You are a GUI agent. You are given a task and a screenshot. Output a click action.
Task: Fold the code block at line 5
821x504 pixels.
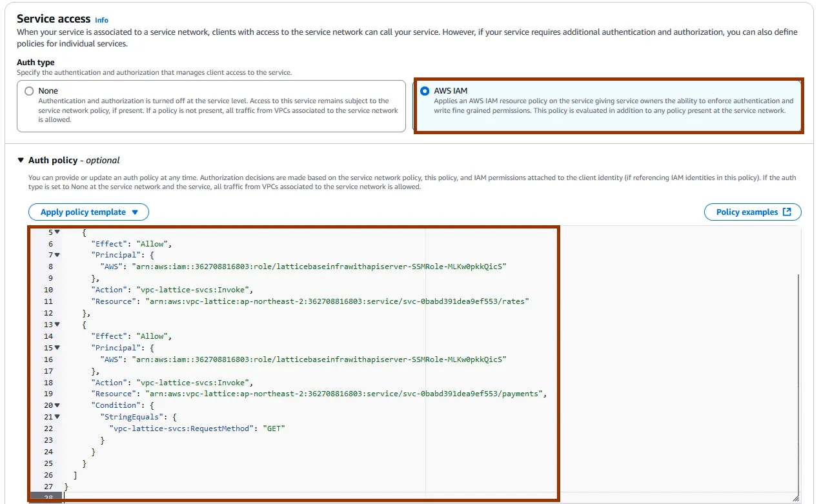pos(57,232)
